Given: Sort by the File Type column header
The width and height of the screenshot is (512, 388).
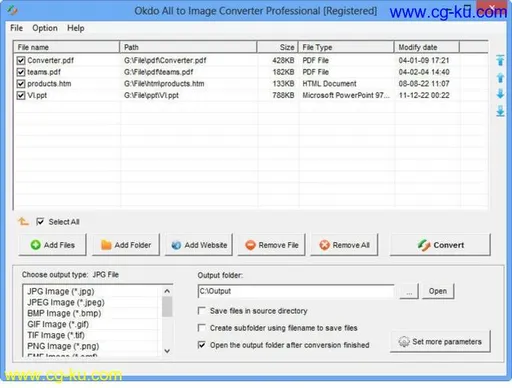Looking at the screenshot, I should pyautogui.click(x=346, y=47).
